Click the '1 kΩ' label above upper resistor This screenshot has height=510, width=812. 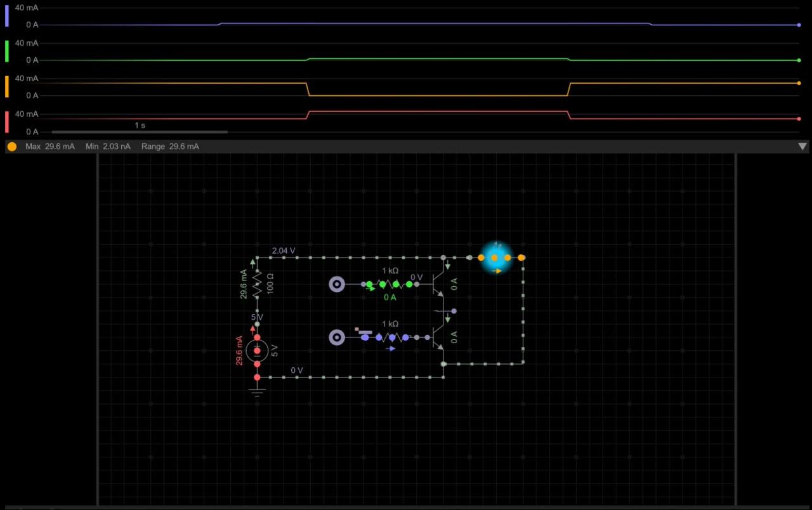pos(390,271)
